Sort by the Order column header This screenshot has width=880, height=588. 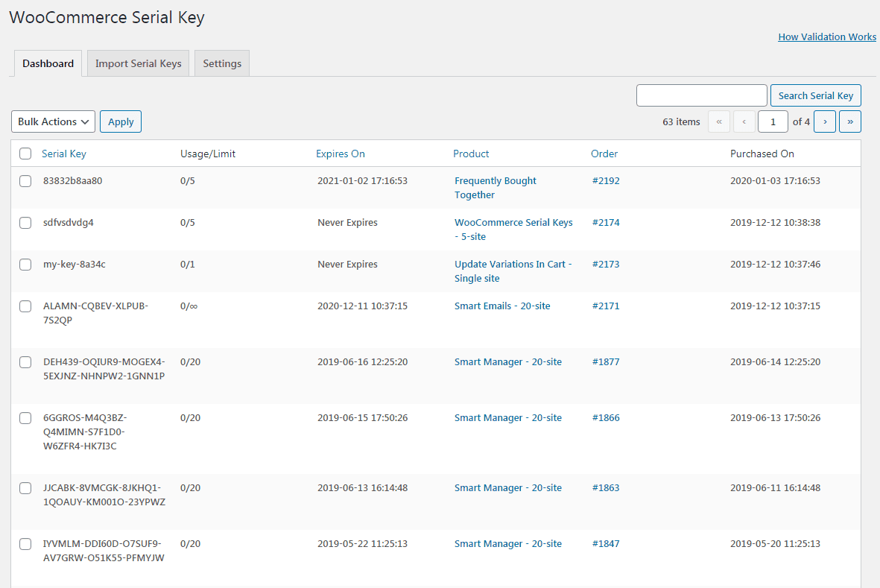[604, 154]
